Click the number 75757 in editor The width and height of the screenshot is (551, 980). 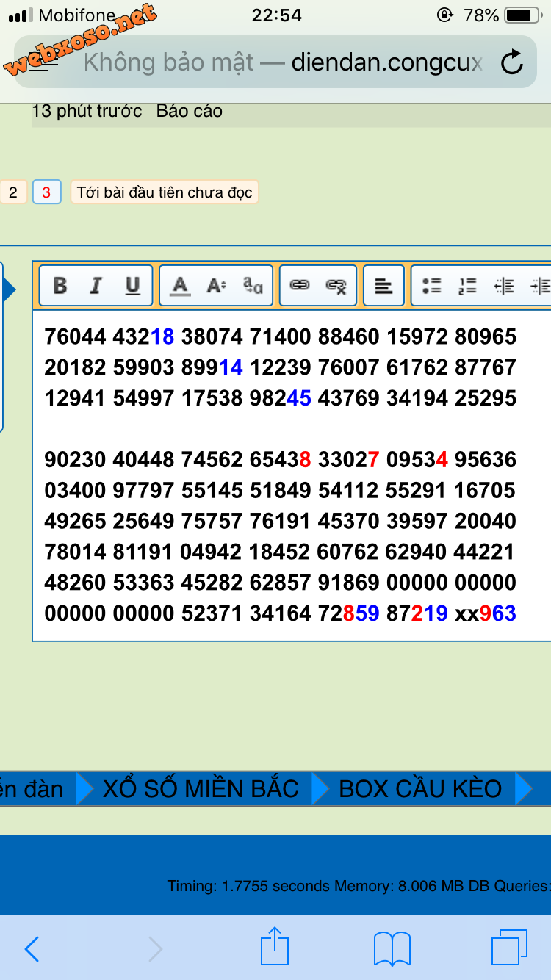coord(212,522)
